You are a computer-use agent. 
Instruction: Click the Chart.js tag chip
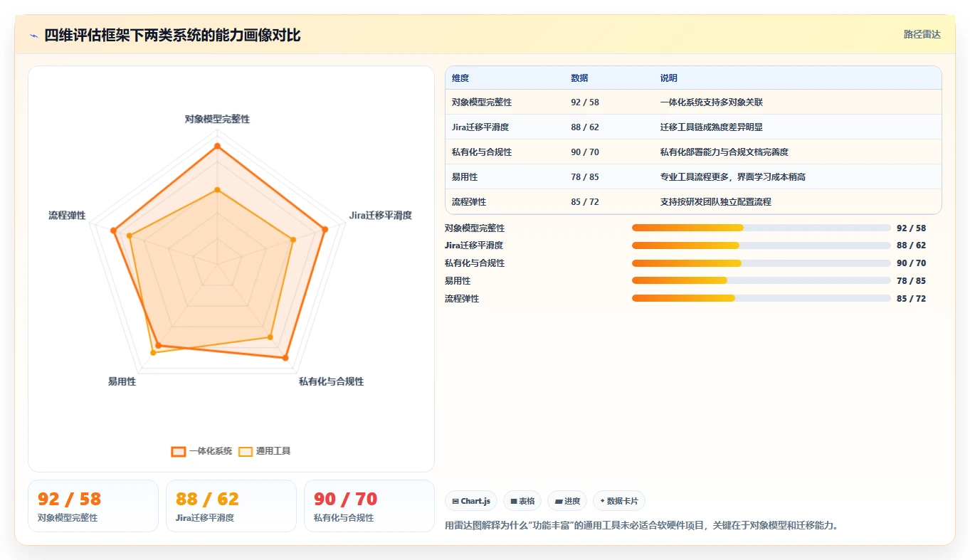pyautogui.click(x=471, y=501)
